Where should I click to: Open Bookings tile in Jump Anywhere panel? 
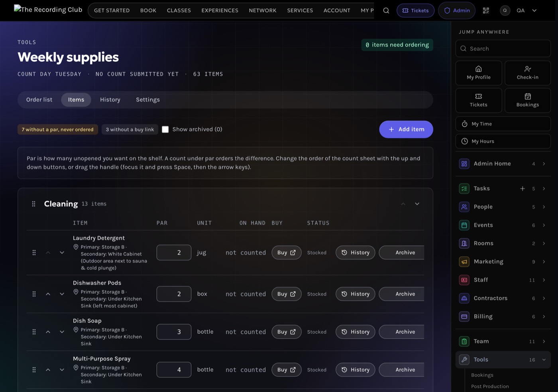[528, 100]
